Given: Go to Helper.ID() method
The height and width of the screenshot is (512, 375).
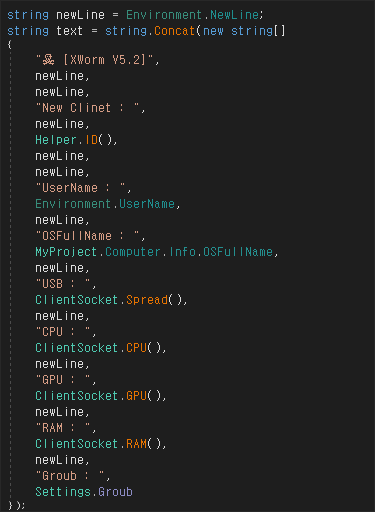Looking at the screenshot, I should [74, 140].
